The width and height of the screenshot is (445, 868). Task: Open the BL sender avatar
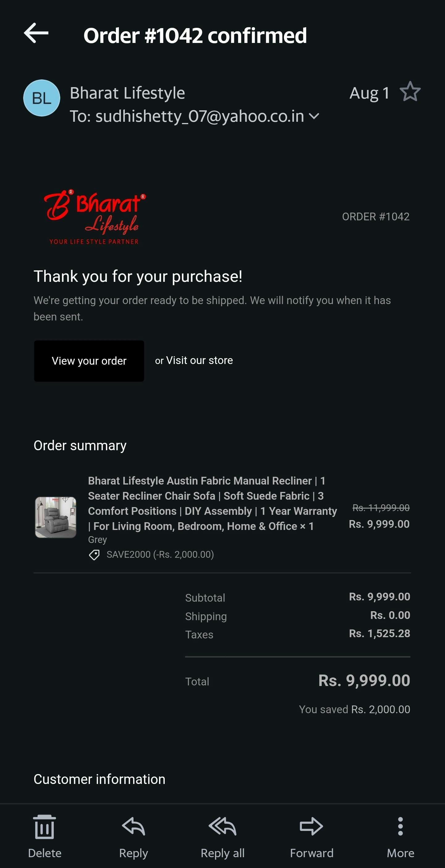tap(41, 98)
